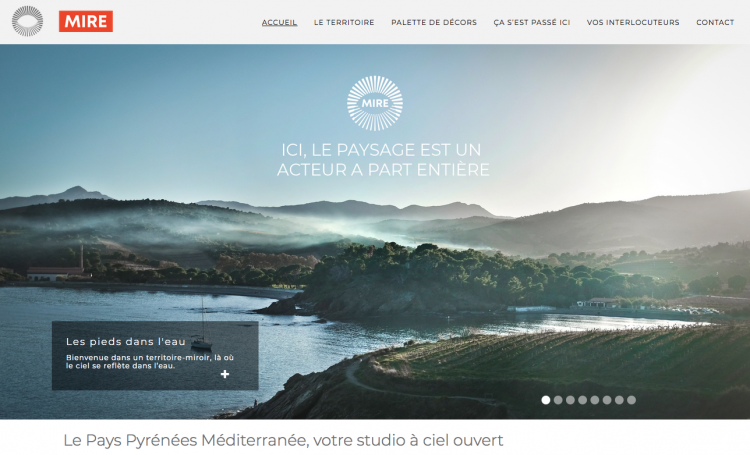Screen dimensions: 750x455
Task: Jump to the fourth slide dot
Action: 583,400
